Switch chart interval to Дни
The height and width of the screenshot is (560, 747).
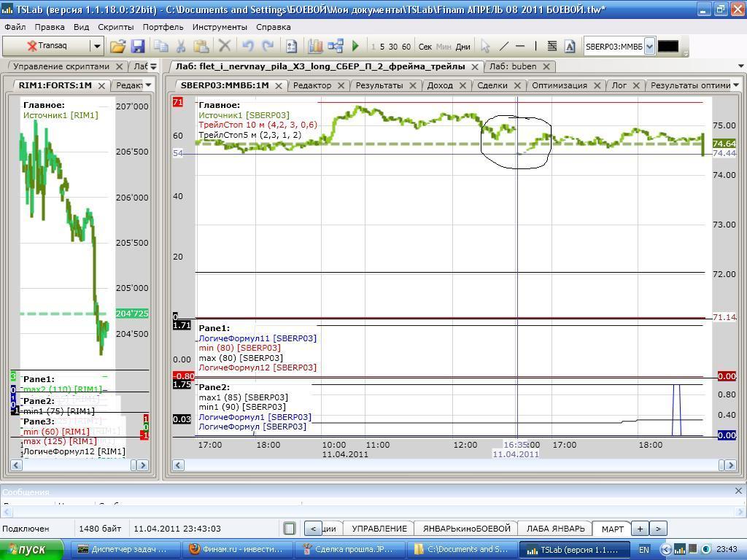coord(463,47)
